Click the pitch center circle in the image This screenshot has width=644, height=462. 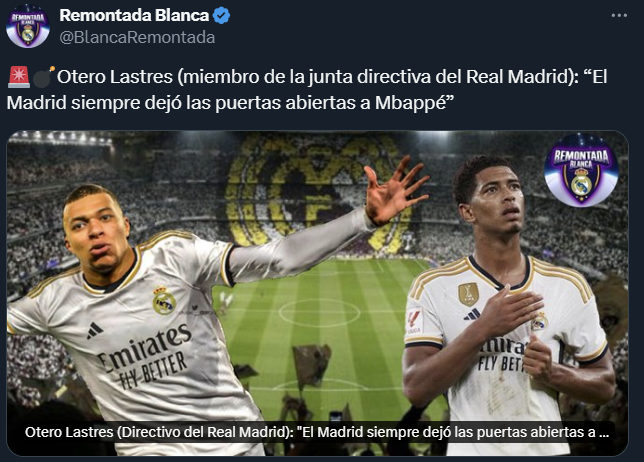coord(320,313)
